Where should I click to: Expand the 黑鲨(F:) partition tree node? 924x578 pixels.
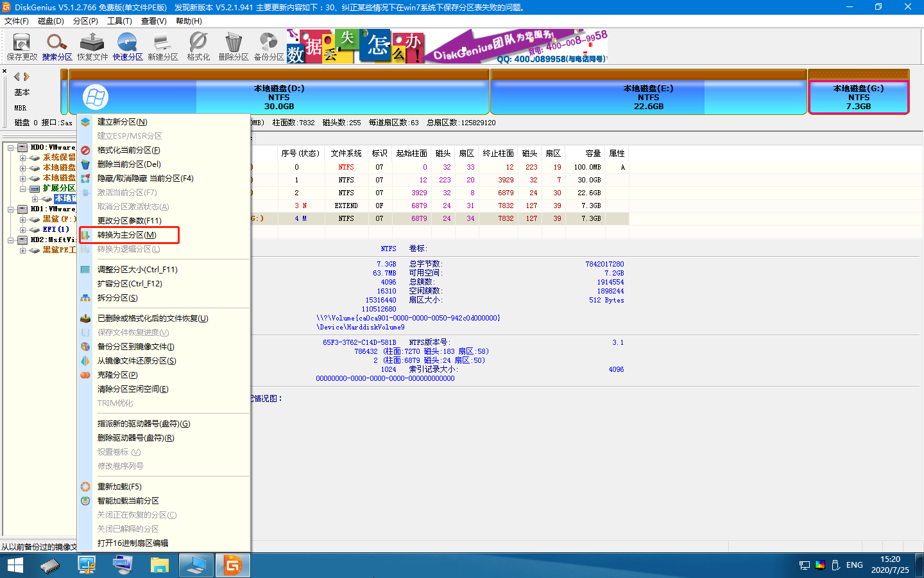pos(22,220)
